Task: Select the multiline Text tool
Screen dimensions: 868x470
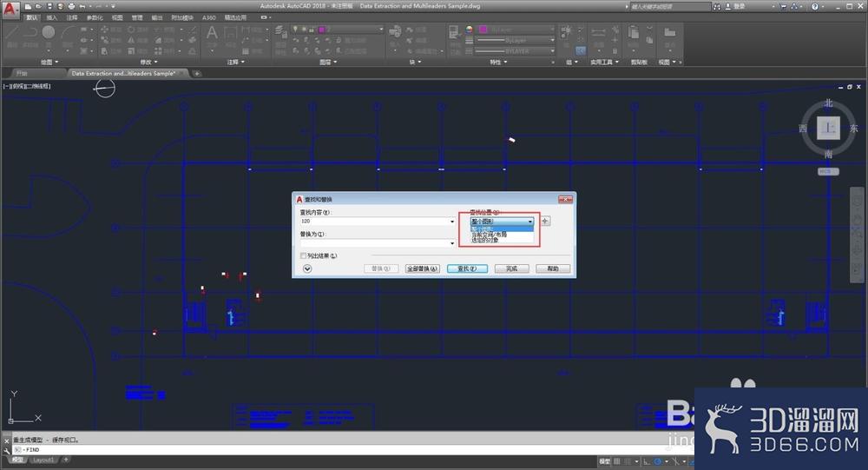Action: pyautogui.click(x=212, y=34)
